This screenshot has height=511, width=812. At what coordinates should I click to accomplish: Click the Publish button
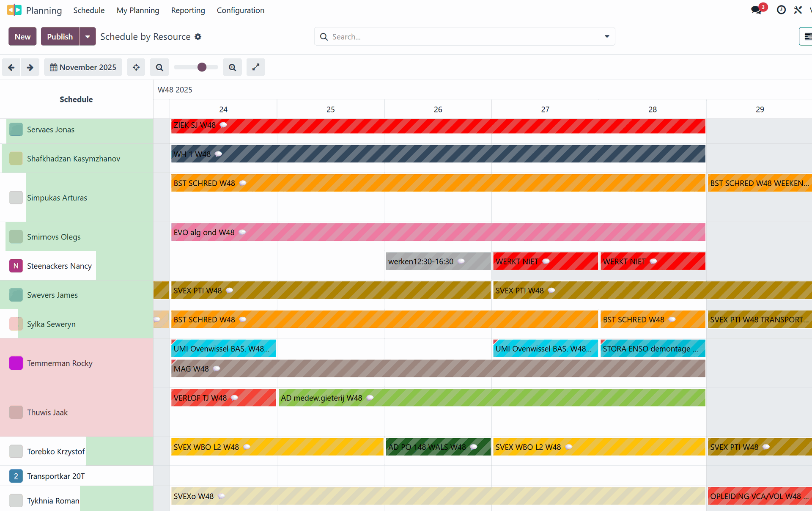(x=60, y=36)
